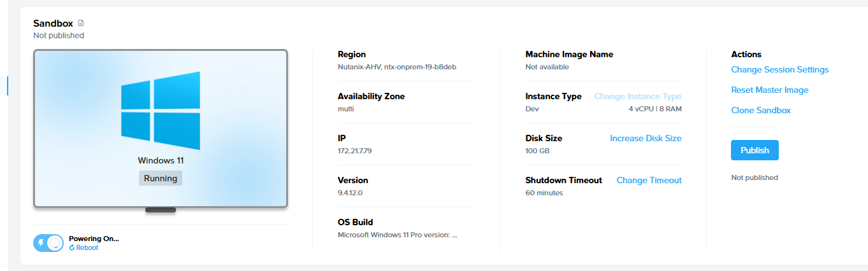Click the circular reboot arrow icon
Image resolution: width=868 pixels, height=271 pixels.
click(72, 248)
